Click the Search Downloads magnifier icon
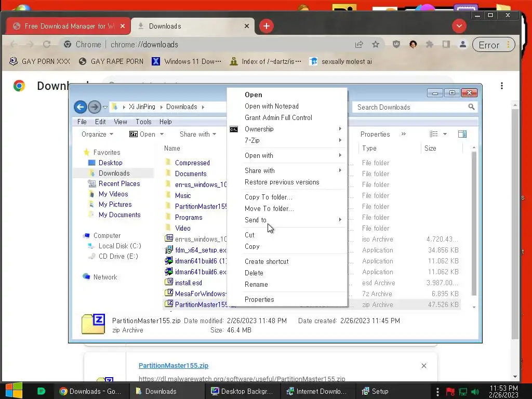This screenshot has width=532, height=399. point(471,107)
